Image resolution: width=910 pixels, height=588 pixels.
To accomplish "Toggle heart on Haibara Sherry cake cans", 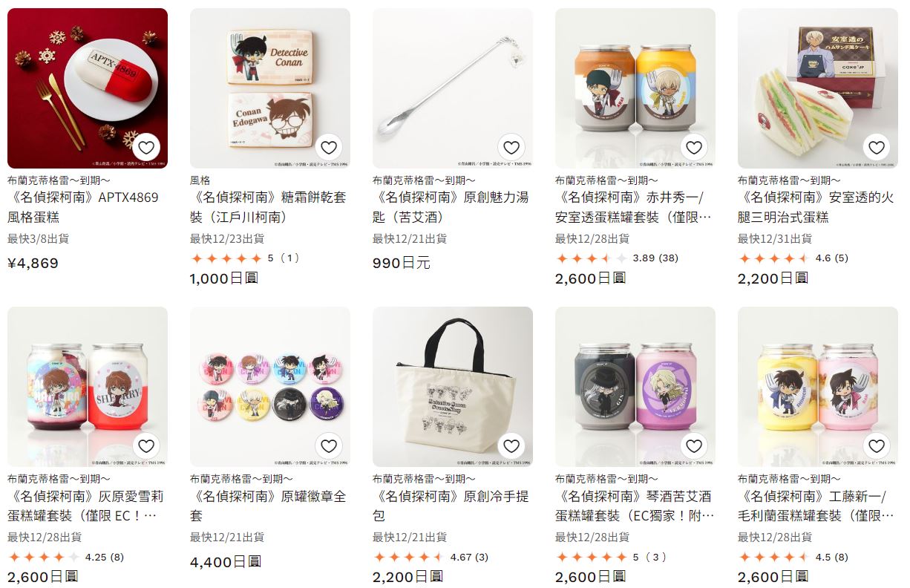I will pyautogui.click(x=146, y=445).
